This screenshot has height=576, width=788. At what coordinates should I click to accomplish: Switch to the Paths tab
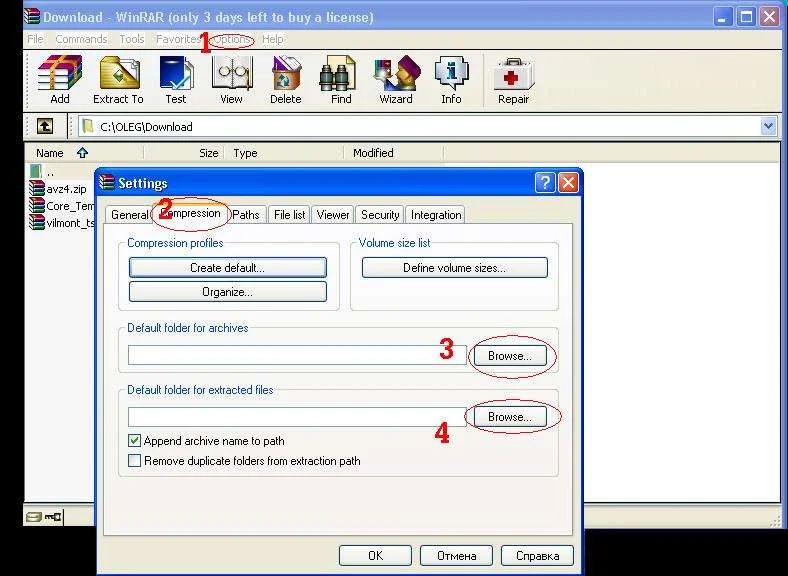(x=246, y=215)
